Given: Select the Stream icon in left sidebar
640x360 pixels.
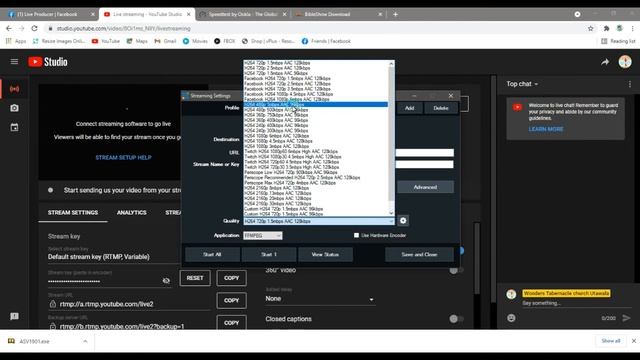Looking at the screenshot, I should [14, 89].
